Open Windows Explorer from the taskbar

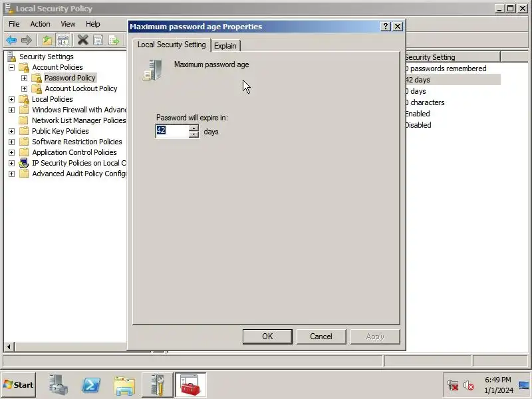click(124, 386)
